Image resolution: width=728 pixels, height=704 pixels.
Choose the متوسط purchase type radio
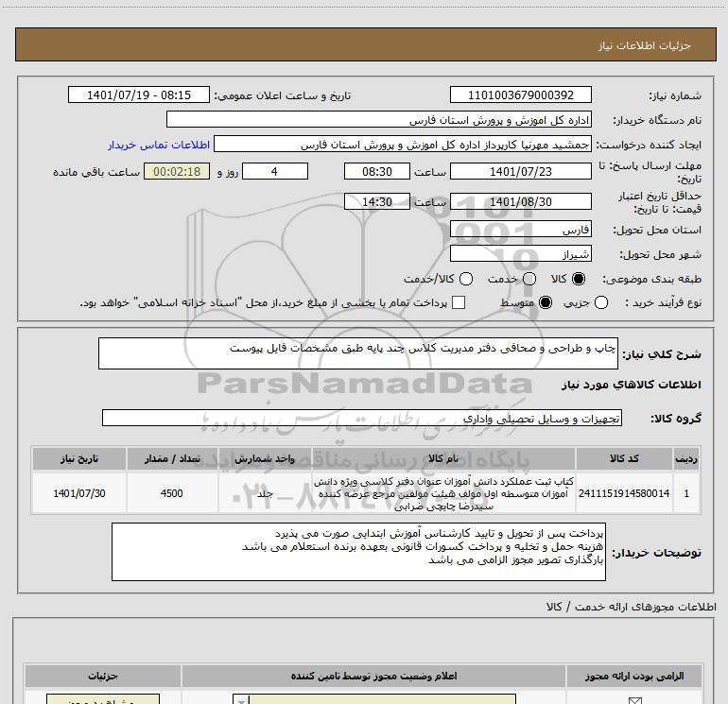pos(546,302)
